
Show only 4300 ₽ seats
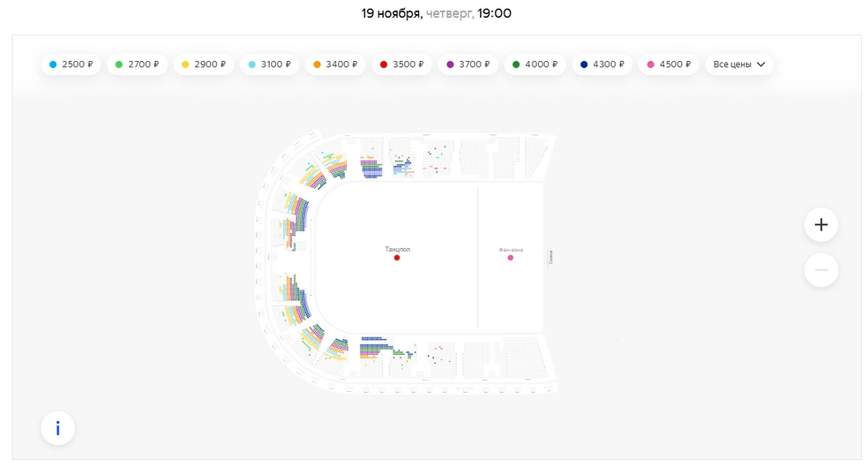[602, 64]
